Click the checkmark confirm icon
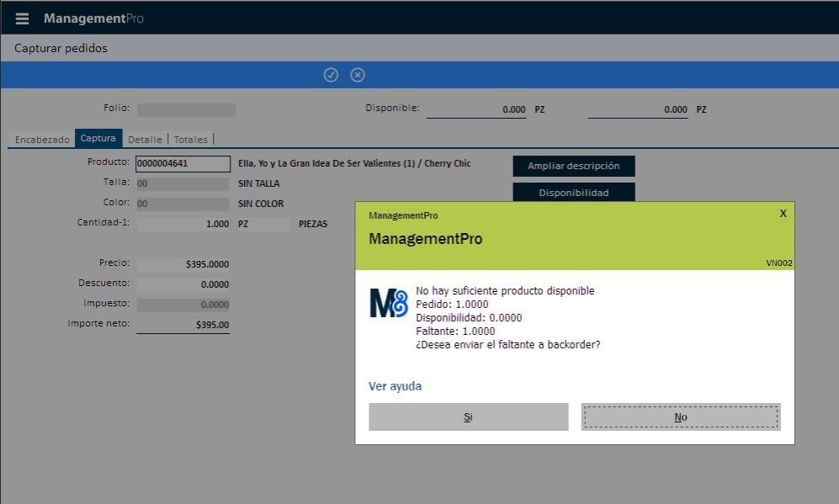 (331, 75)
